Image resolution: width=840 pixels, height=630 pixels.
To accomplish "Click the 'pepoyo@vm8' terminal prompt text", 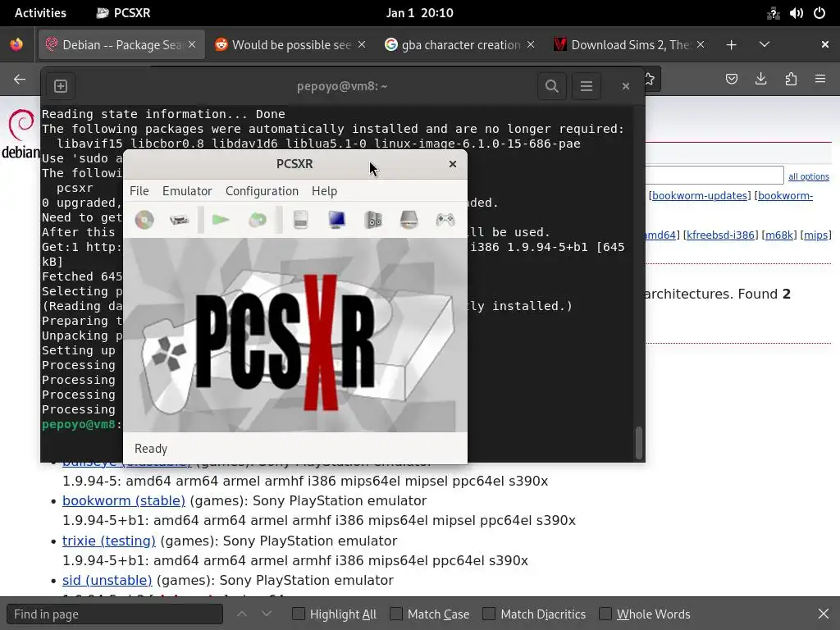I will (79, 424).
